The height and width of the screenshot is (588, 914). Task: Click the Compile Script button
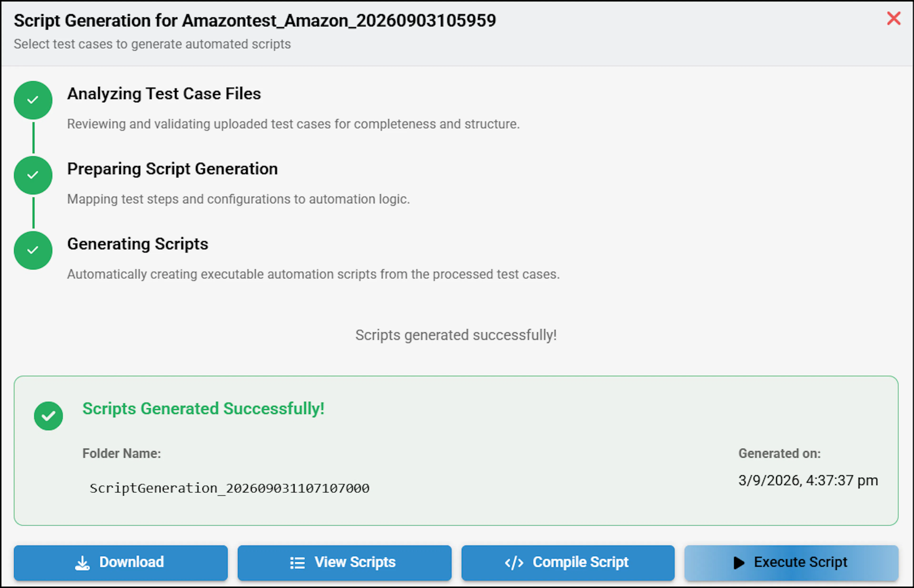pos(568,562)
